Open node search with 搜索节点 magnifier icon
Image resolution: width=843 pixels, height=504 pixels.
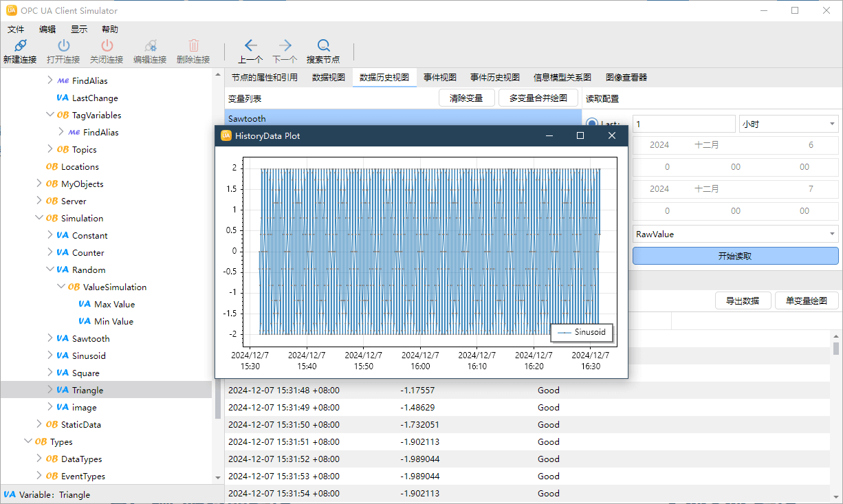click(x=323, y=46)
